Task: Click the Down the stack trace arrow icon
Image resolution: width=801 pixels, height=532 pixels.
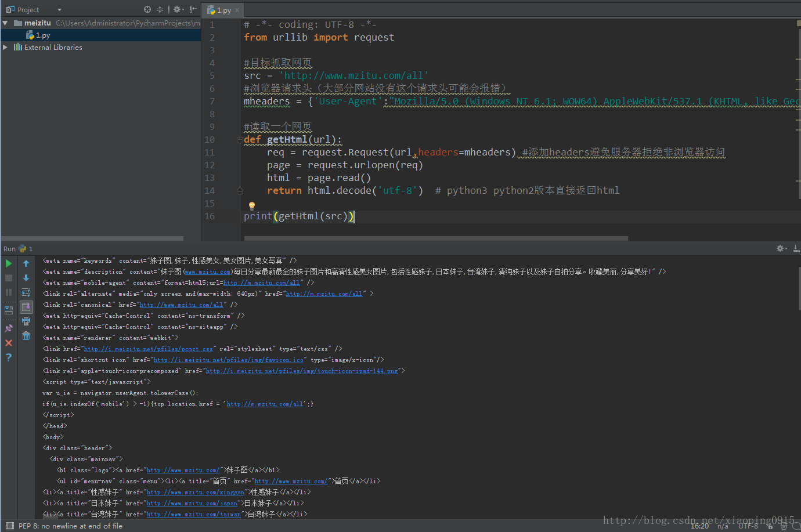Action: pyautogui.click(x=26, y=278)
